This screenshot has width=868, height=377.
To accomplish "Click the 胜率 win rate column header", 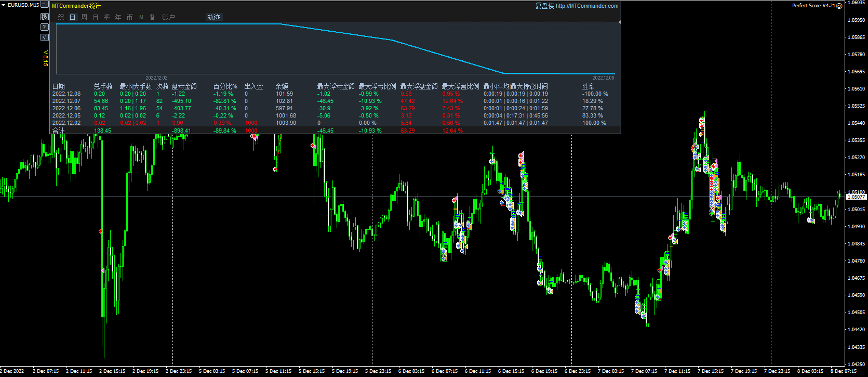I will tap(588, 86).
